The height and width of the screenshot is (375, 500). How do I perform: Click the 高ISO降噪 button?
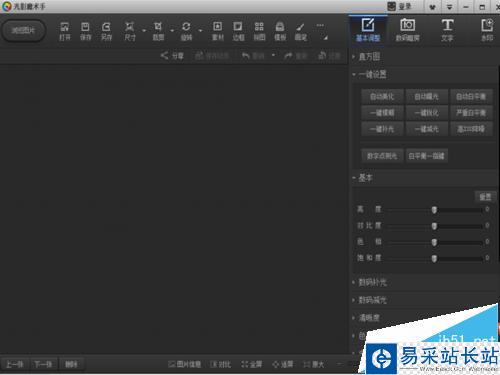(x=471, y=129)
